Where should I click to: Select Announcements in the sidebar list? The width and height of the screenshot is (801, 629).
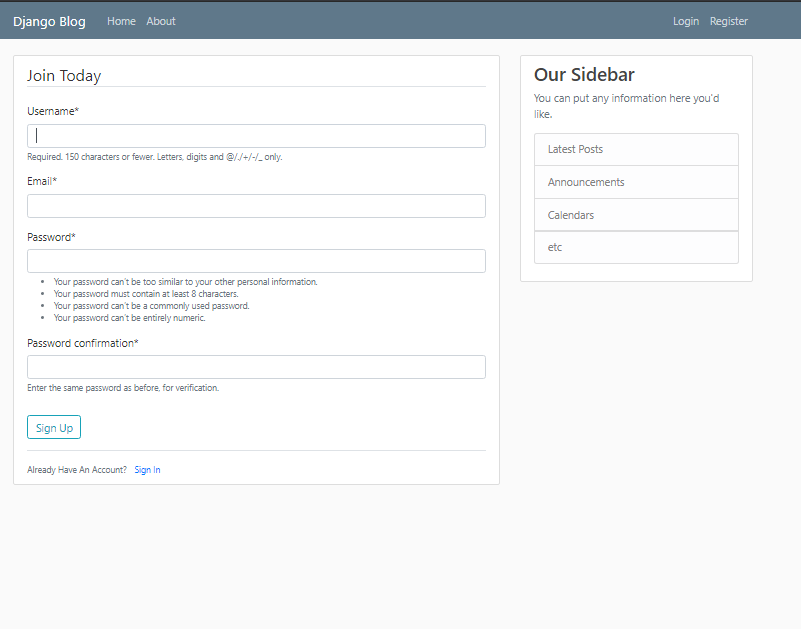tap(637, 182)
